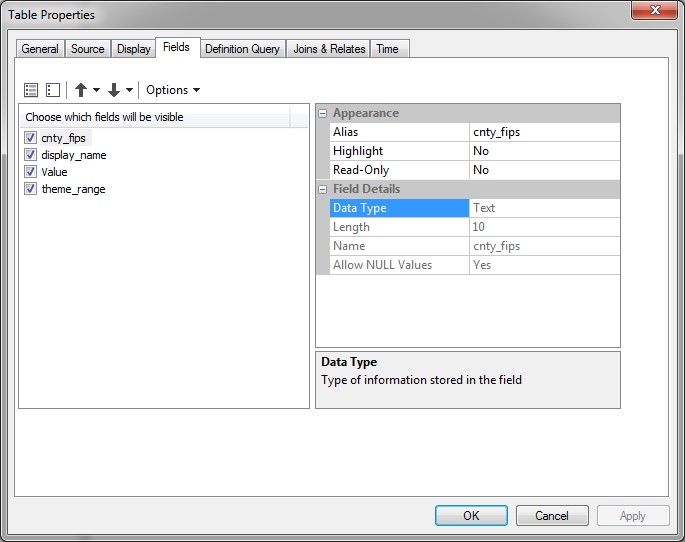The width and height of the screenshot is (685, 542).
Task: Open the Options dropdown menu
Action: tap(172, 90)
